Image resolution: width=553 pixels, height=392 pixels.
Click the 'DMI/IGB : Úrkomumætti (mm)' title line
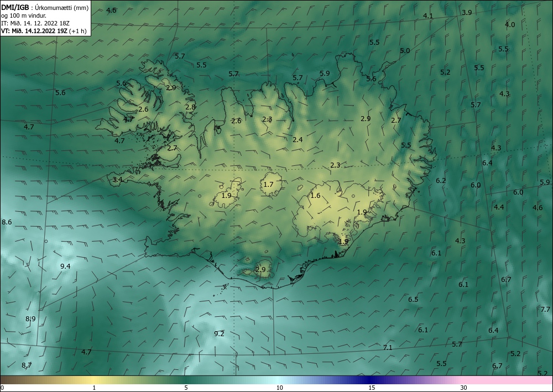[x=45, y=7]
